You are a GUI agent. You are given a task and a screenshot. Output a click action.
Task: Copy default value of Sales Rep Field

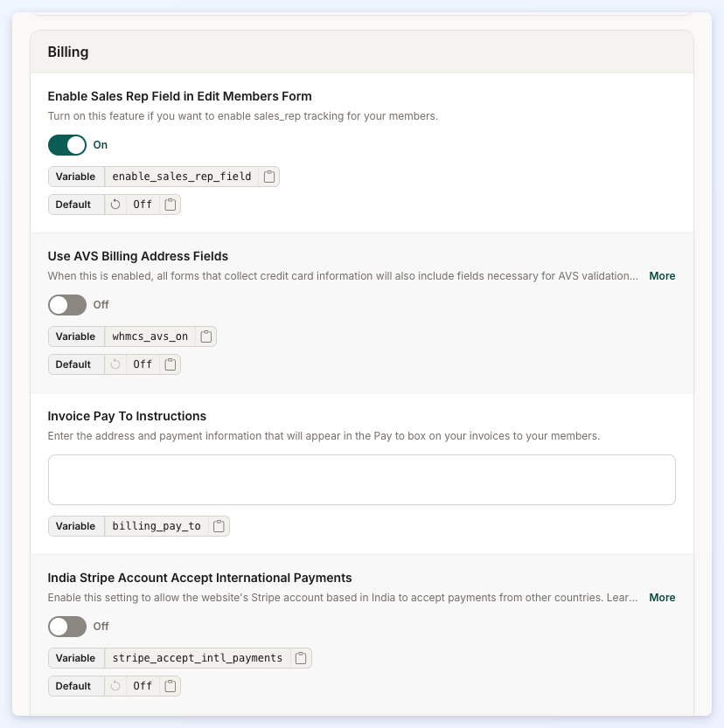click(171, 205)
